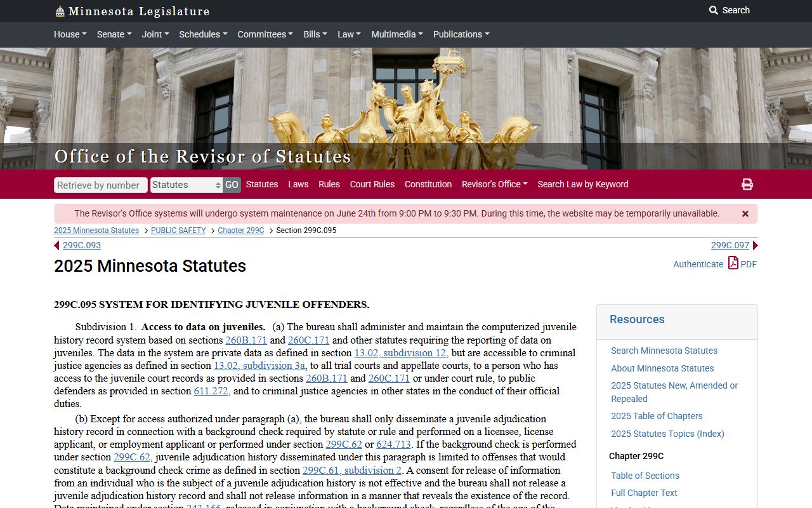Open Full Chapter Text link
812x508 pixels.
[x=644, y=493]
